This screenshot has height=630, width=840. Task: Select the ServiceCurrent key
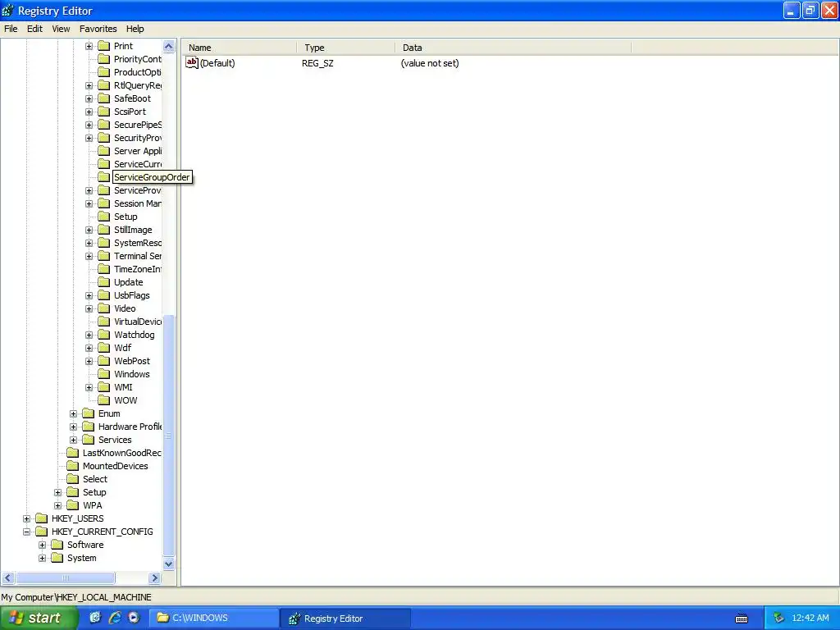137,164
